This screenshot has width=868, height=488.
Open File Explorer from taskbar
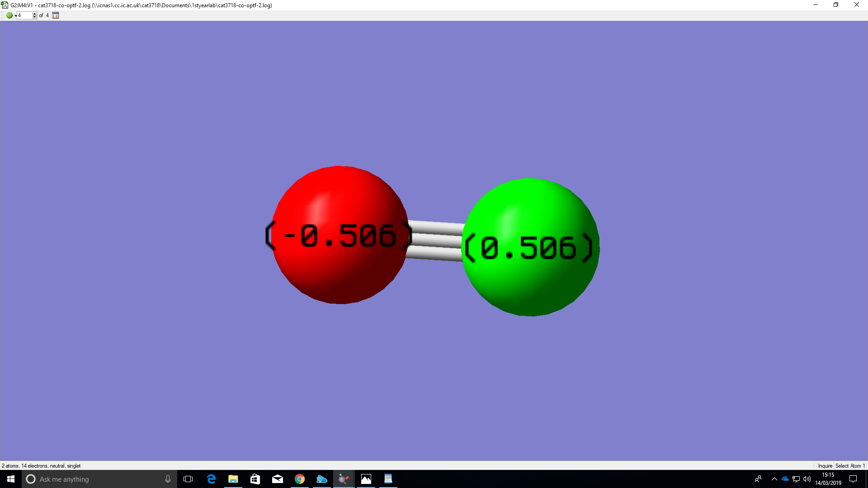pos(233,479)
